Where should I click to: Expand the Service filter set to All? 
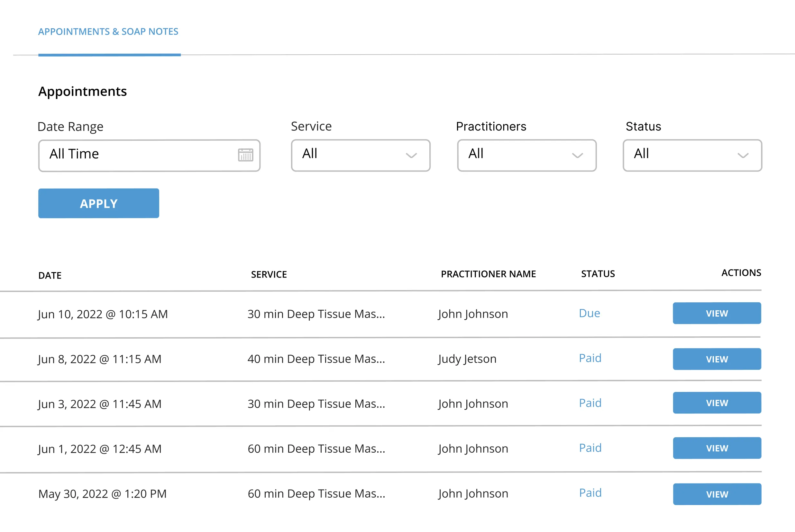click(360, 155)
